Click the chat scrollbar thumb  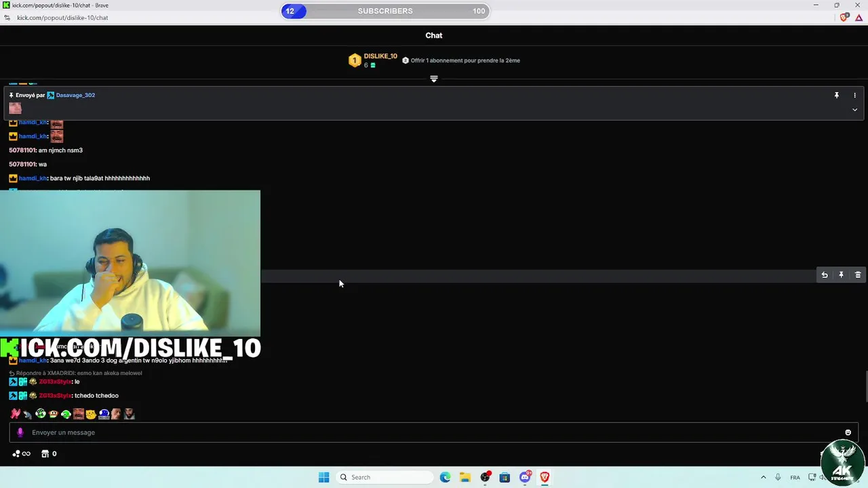[x=865, y=387]
